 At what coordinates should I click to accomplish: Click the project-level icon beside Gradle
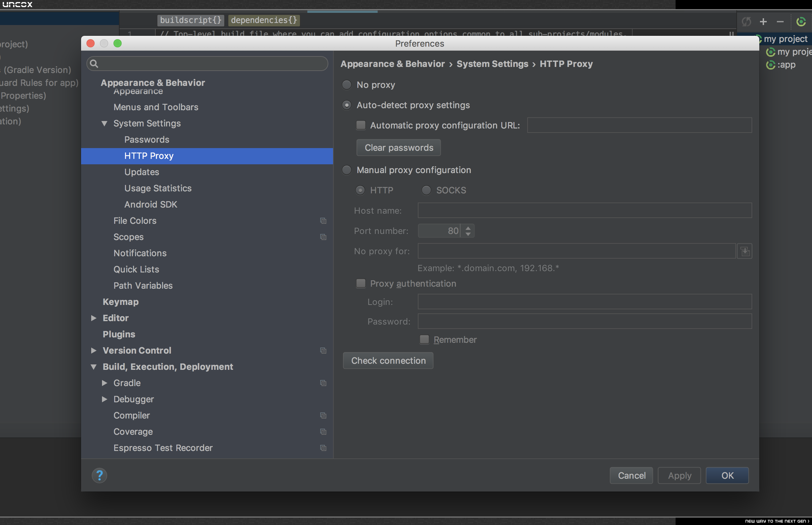click(323, 383)
